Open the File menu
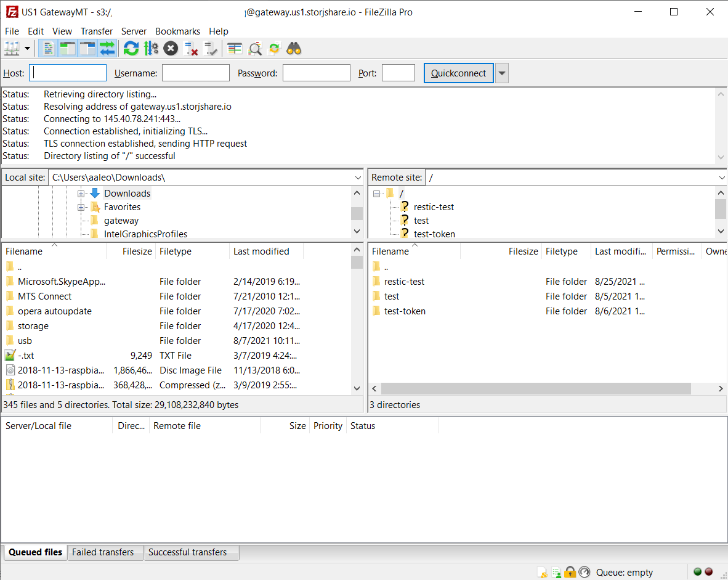The image size is (728, 580). [12, 31]
